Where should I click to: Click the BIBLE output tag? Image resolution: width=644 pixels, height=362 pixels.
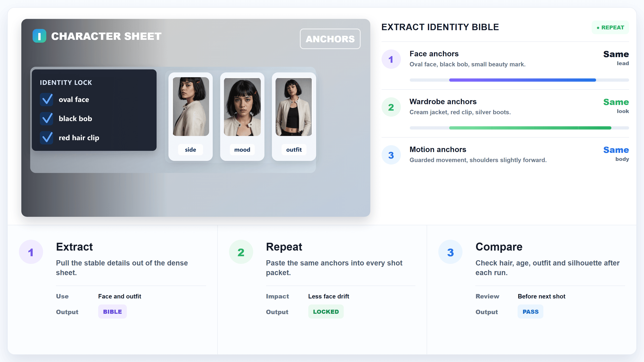[112, 312]
